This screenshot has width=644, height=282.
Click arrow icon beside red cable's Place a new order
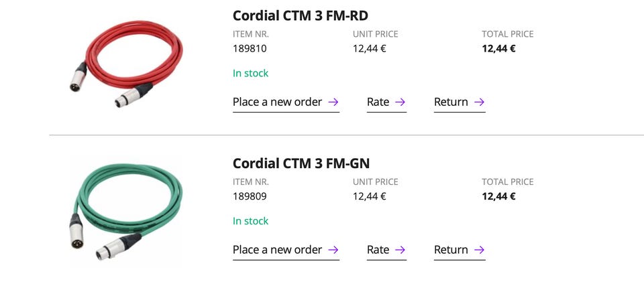click(x=333, y=102)
